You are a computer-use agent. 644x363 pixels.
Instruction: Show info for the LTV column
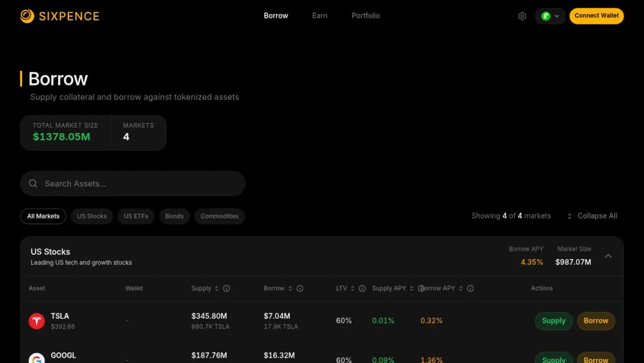363,288
